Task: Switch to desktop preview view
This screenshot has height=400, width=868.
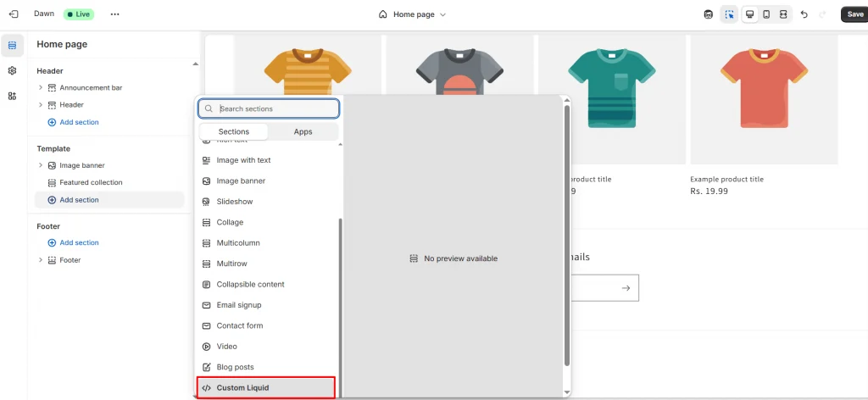Action: pos(749,14)
